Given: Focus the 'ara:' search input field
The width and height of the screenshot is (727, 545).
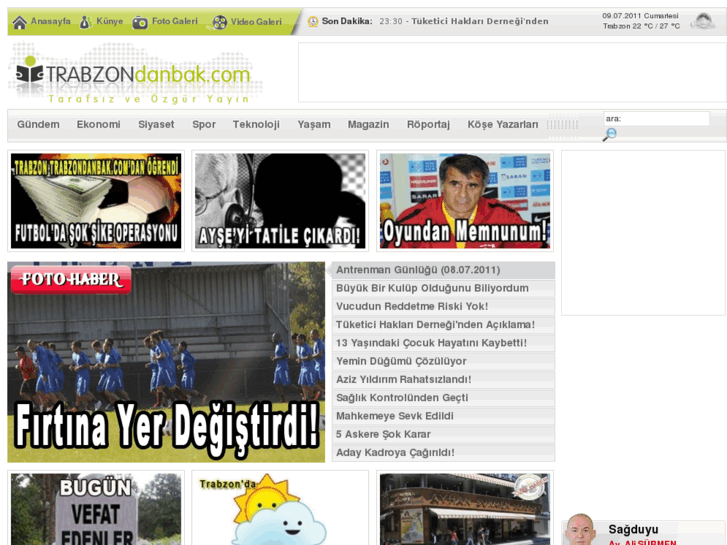Looking at the screenshot, I should pyautogui.click(x=657, y=119).
